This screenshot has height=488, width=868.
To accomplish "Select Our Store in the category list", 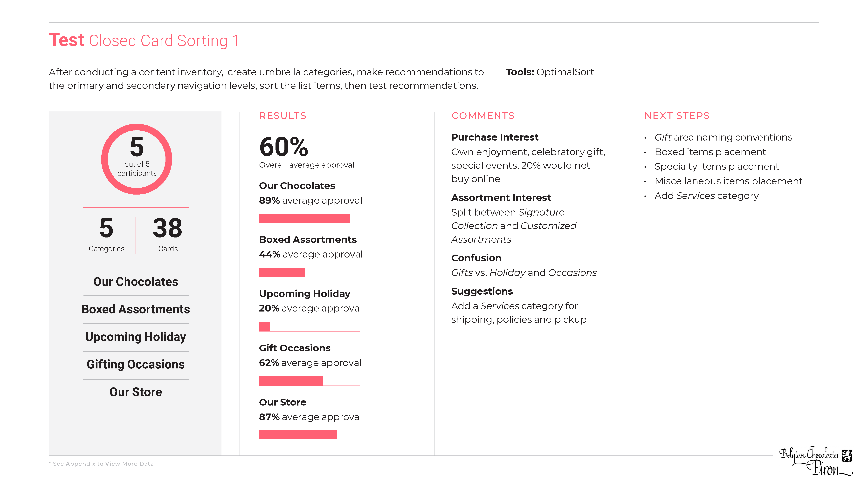I will coord(135,392).
